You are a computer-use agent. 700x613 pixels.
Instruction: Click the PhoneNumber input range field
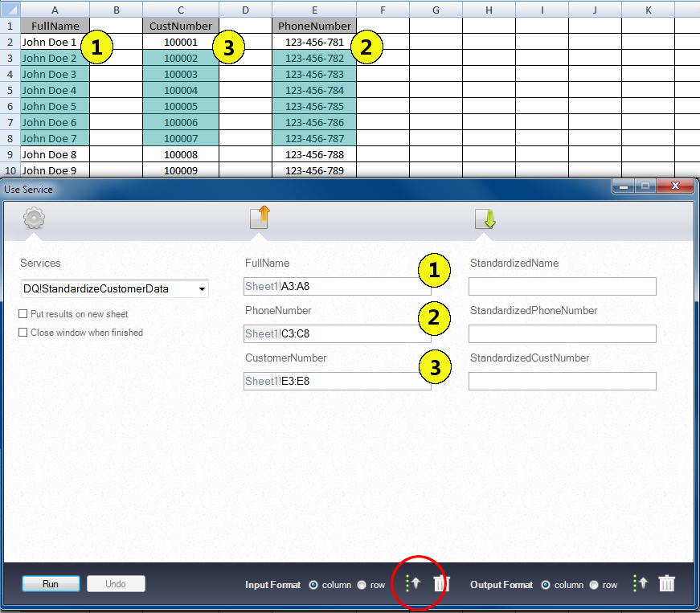coord(337,333)
